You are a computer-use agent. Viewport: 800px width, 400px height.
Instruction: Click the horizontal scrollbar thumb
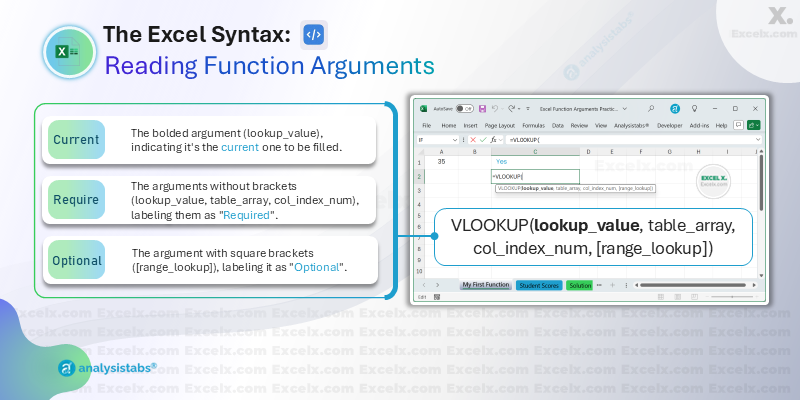(691, 285)
